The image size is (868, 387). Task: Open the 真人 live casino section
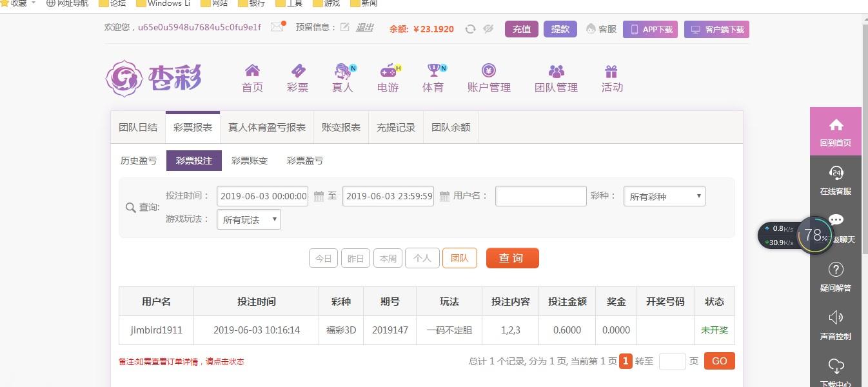(x=343, y=79)
